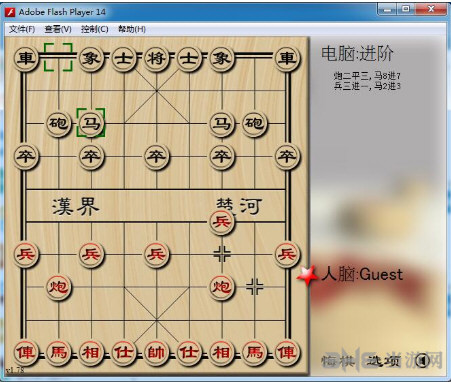Open the 控制(C) menu
This screenshot has height=382, width=451.
tap(95, 29)
